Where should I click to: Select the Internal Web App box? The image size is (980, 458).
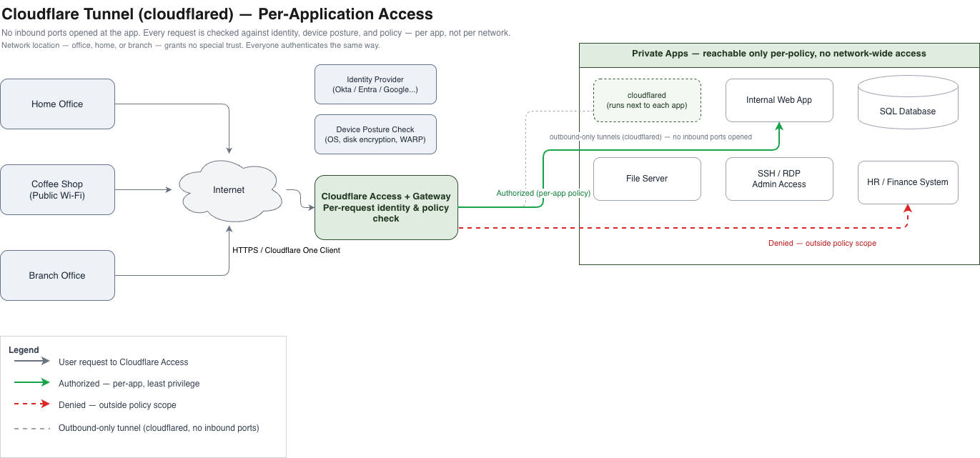(779, 100)
